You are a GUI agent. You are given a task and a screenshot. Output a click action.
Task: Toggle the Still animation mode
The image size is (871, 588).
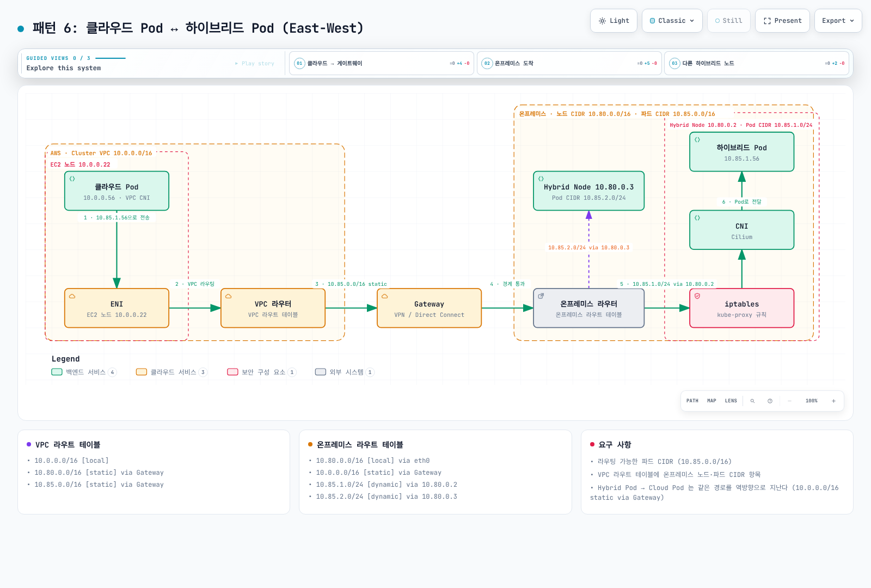click(x=729, y=21)
